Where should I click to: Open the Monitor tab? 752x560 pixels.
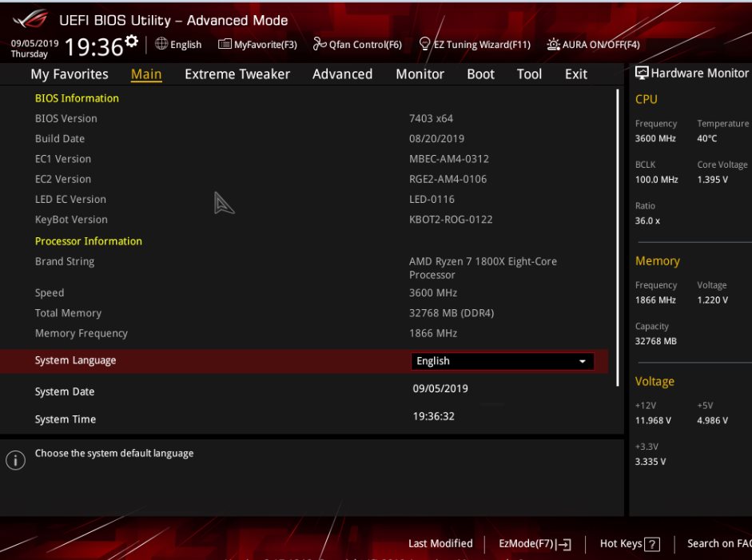point(420,73)
